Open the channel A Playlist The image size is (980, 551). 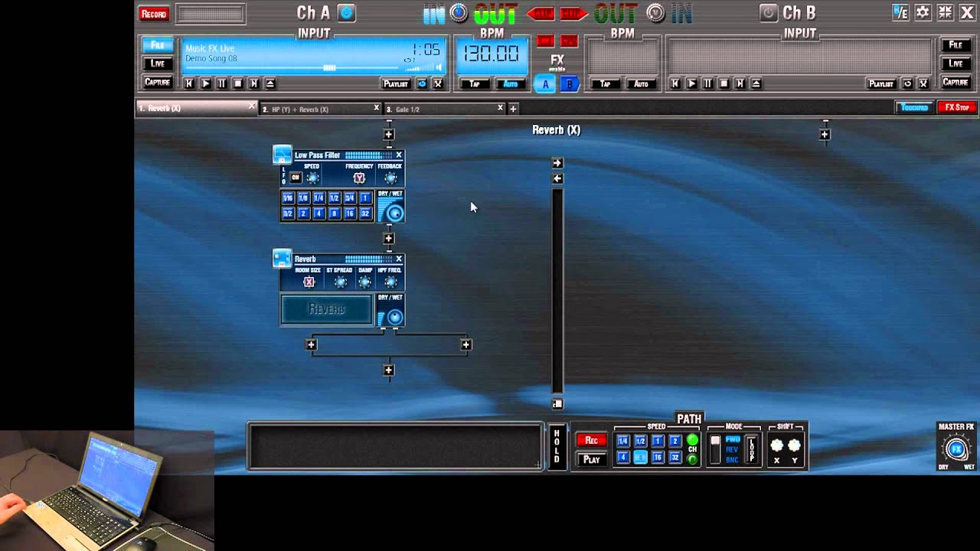coord(396,83)
